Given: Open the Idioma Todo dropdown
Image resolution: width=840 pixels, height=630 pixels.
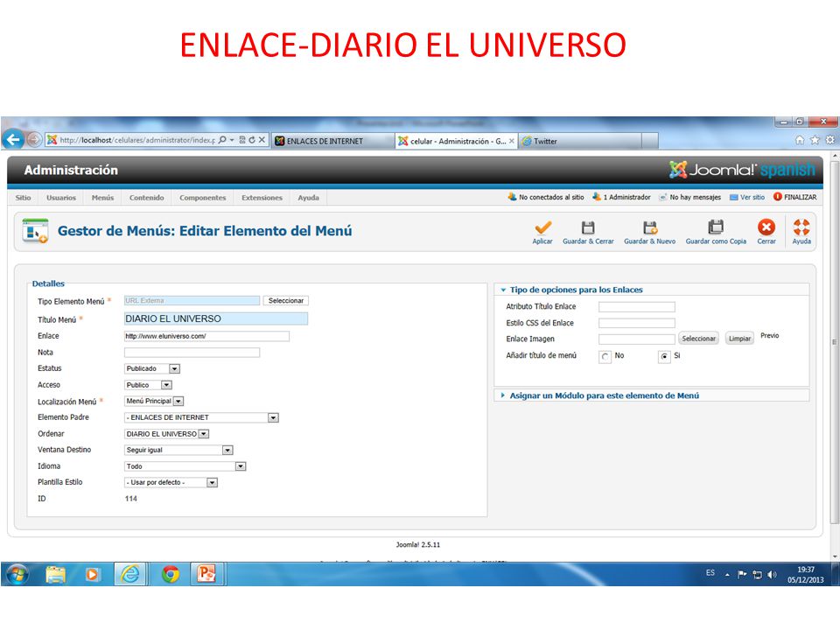Looking at the screenshot, I should click(x=185, y=466).
